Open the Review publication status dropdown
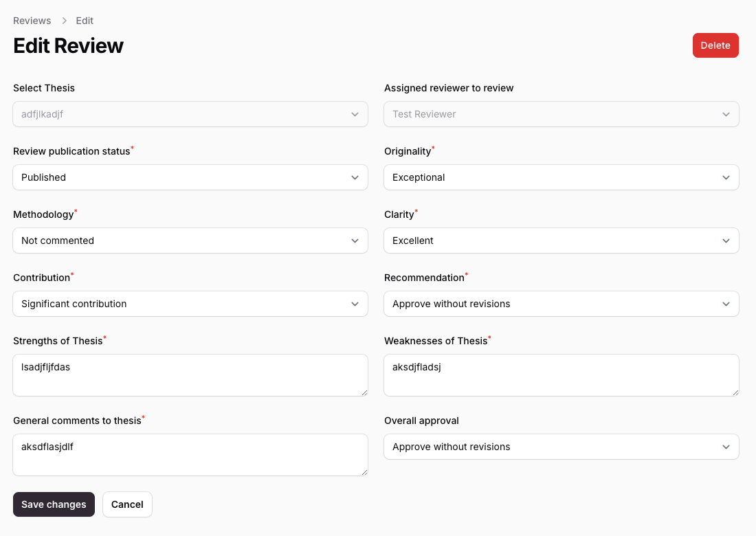The height and width of the screenshot is (536, 756). click(x=190, y=177)
